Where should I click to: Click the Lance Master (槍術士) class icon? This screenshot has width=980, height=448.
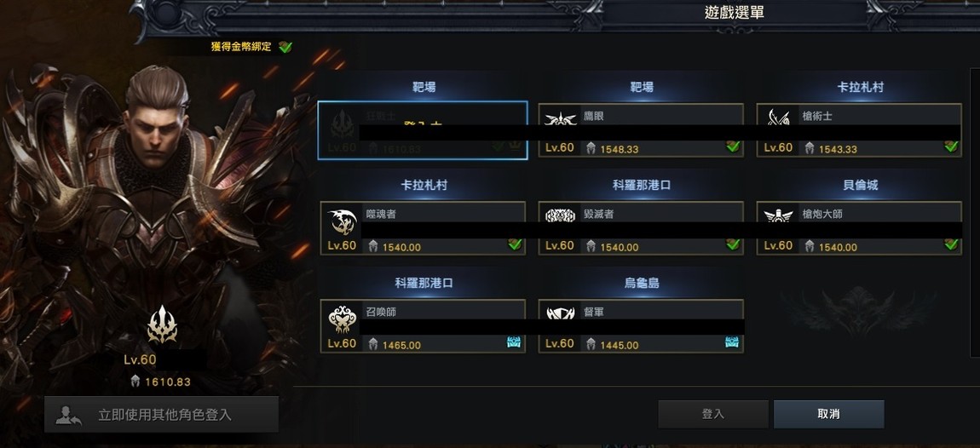pyautogui.click(x=778, y=117)
